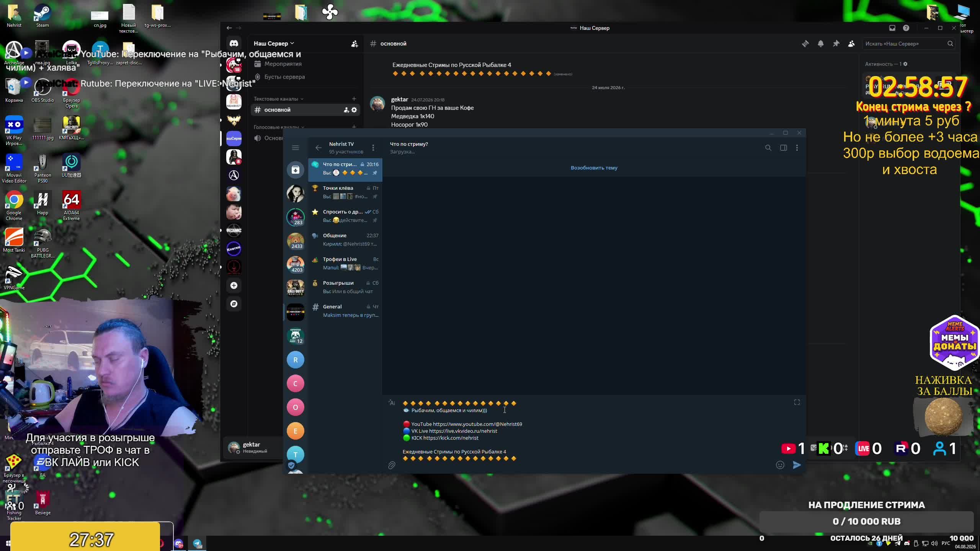Open Telegram AI text tools icon

point(392,403)
